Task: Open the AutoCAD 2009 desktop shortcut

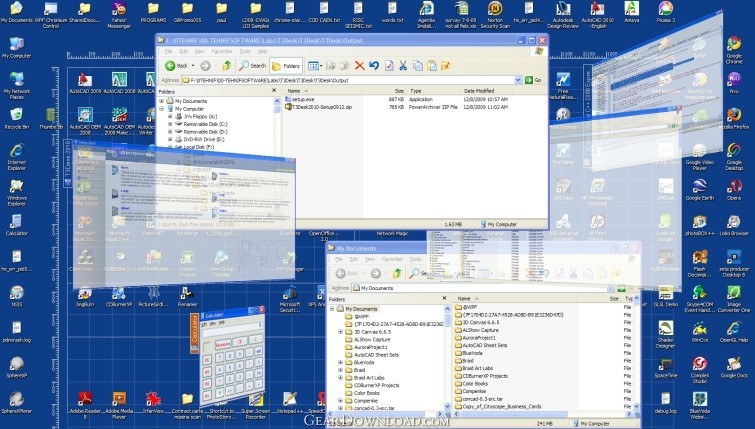Action: (x=85, y=82)
